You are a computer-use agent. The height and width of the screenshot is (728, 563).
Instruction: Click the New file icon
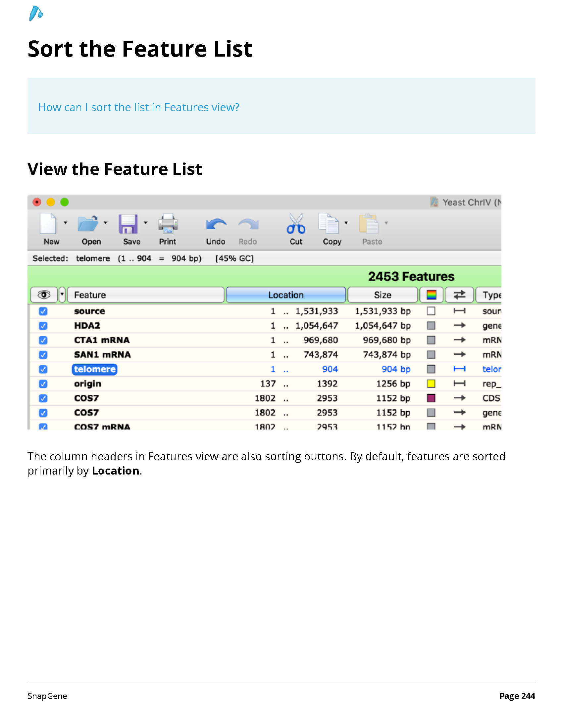pyautogui.click(x=48, y=223)
